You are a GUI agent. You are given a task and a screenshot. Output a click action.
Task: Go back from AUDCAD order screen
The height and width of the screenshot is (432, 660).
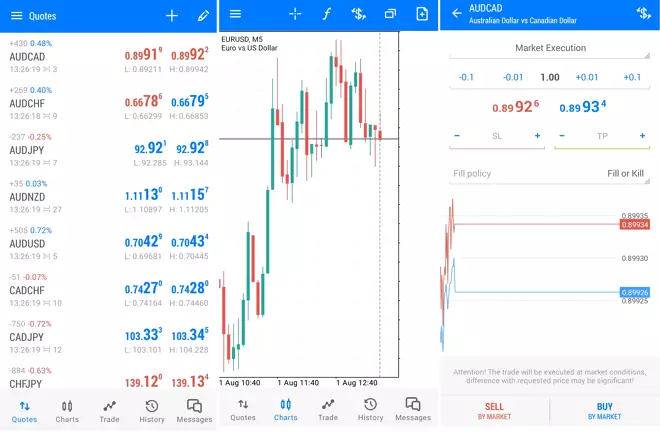point(457,13)
